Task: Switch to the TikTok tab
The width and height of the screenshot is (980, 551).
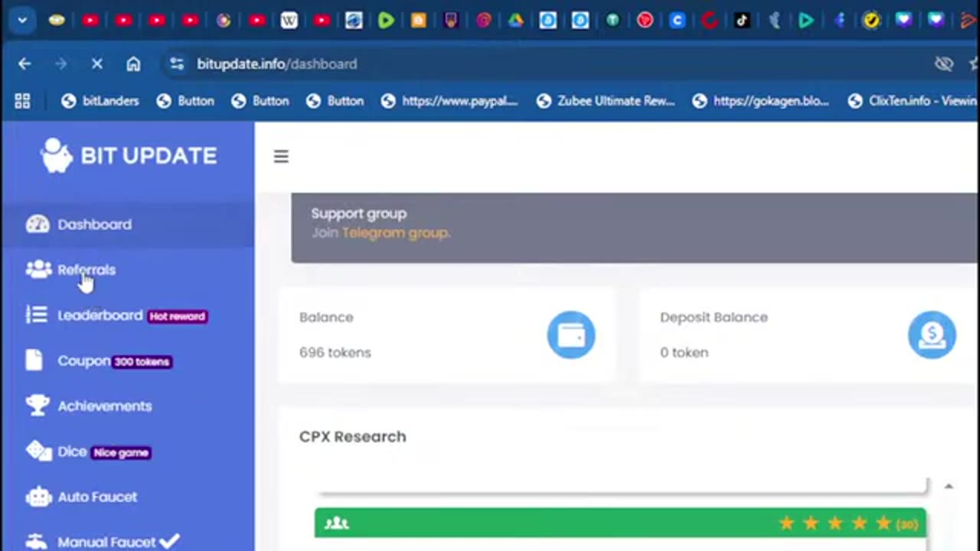Action: point(741,21)
